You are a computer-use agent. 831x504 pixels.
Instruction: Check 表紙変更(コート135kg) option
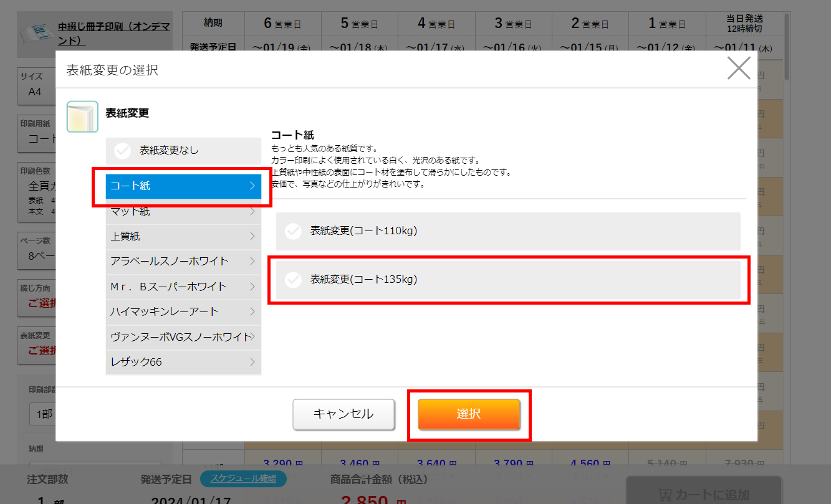point(293,280)
